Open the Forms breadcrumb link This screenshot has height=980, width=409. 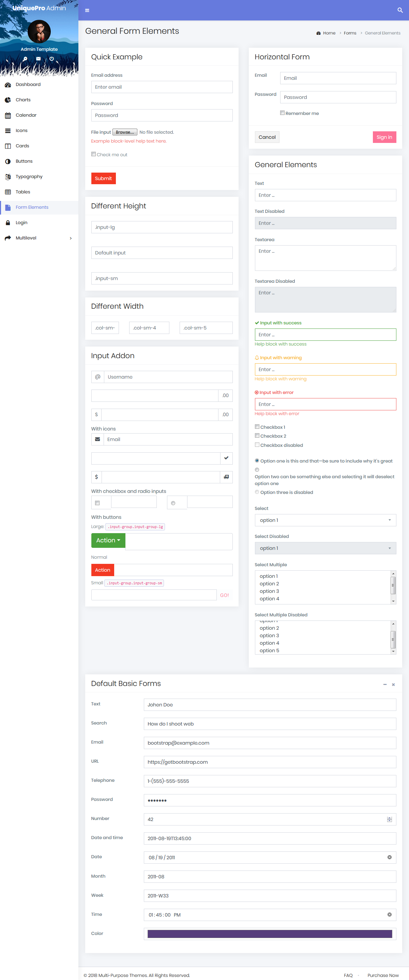350,33
